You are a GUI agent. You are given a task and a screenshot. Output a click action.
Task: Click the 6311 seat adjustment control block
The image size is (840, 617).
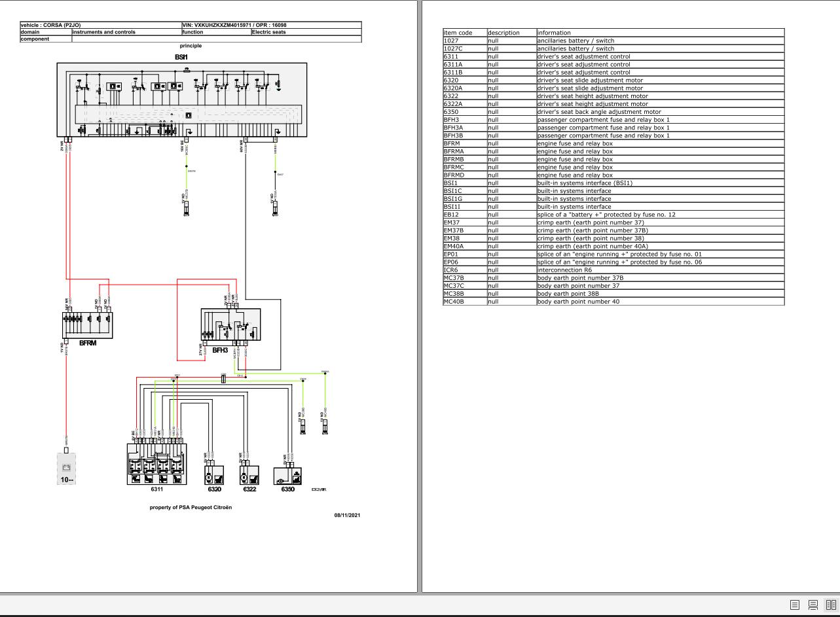[156, 465]
